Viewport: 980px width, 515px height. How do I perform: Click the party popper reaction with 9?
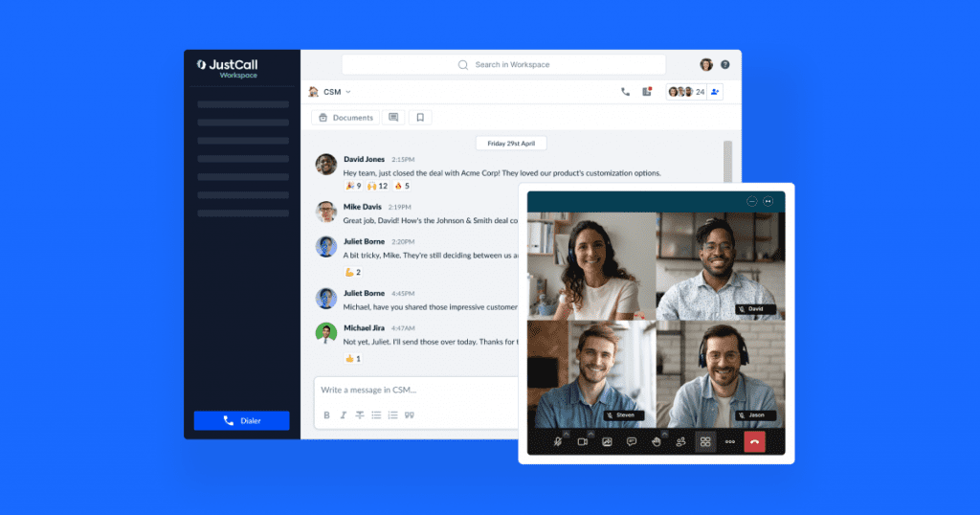(353, 187)
